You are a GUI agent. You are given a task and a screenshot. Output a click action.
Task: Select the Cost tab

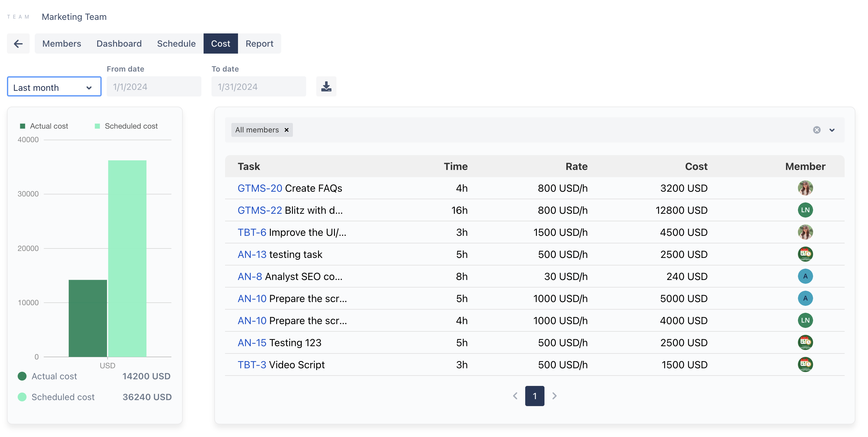(x=220, y=44)
